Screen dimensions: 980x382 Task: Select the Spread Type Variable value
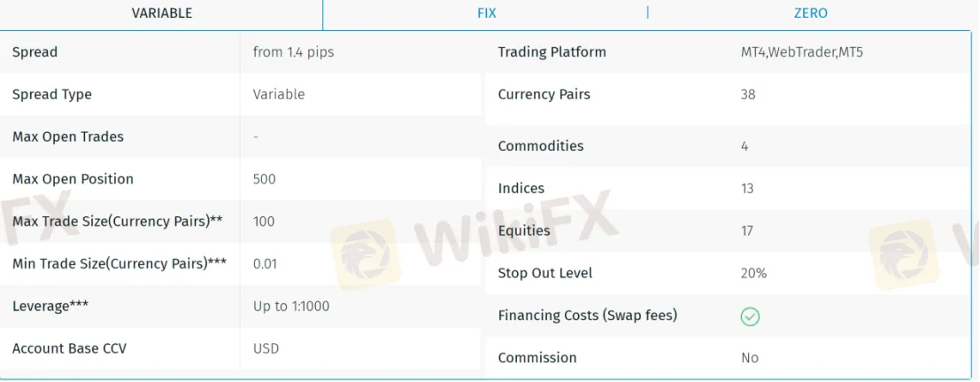[x=279, y=95]
